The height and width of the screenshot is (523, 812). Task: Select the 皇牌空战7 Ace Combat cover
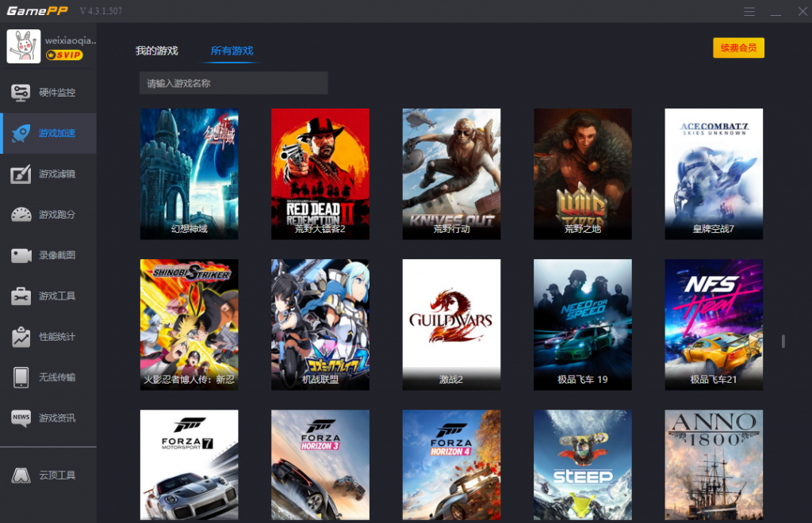pyautogui.click(x=714, y=174)
